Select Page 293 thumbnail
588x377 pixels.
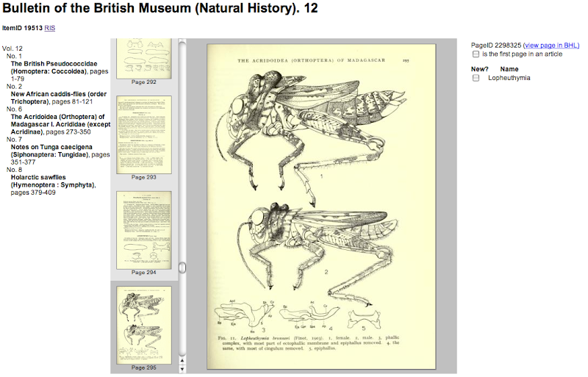click(x=143, y=134)
